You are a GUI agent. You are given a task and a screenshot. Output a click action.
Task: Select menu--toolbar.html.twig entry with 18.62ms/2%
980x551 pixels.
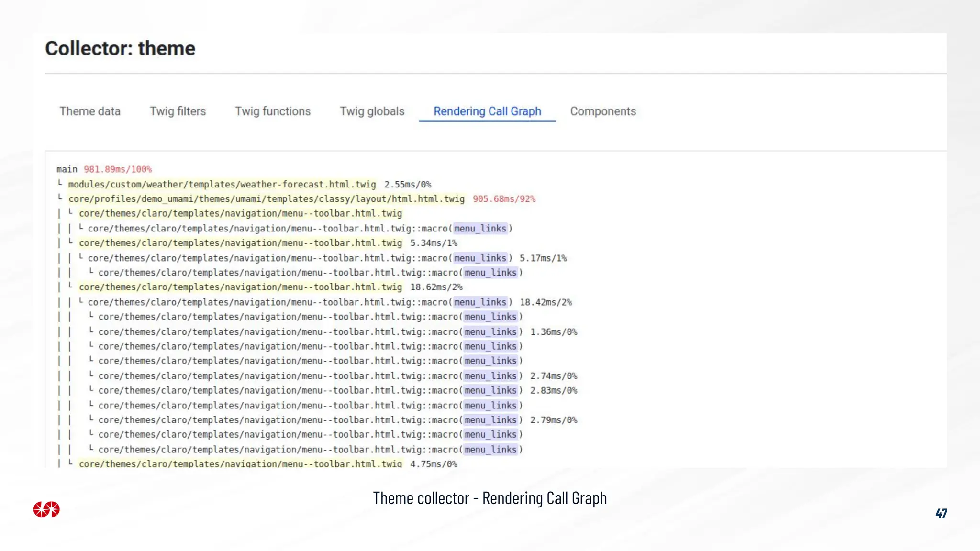[x=240, y=287]
